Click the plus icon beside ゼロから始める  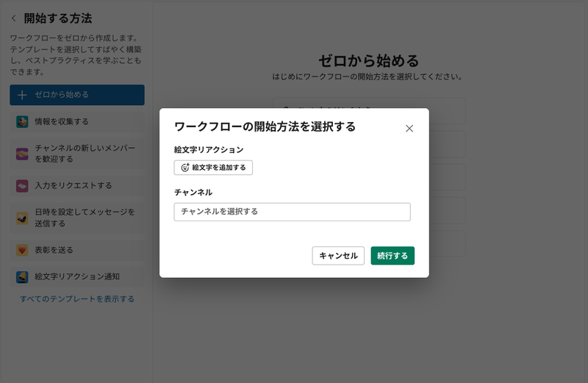click(22, 95)
